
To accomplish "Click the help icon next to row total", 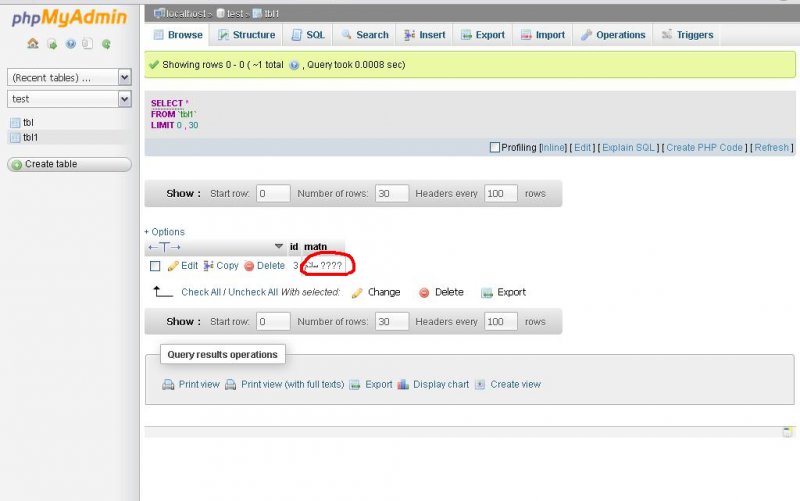I will click(x=294, y=64).
